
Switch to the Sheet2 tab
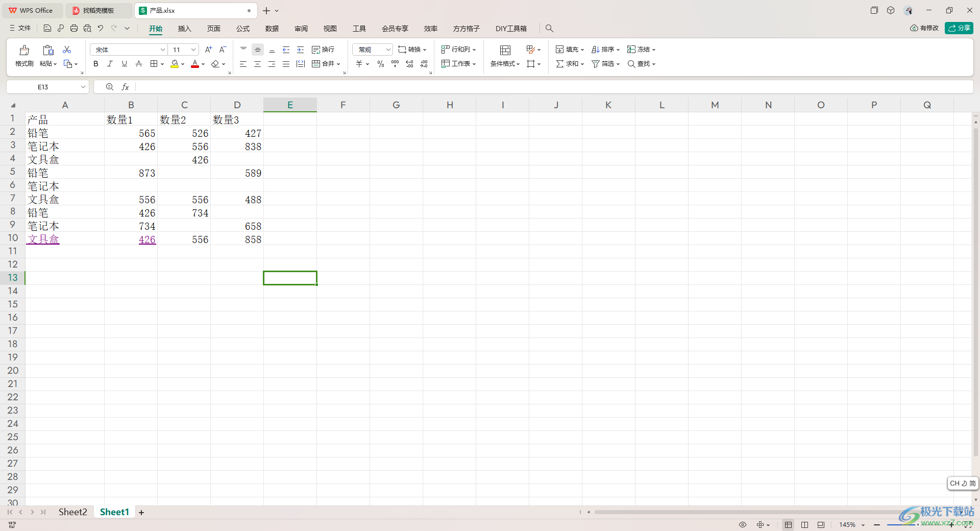click(x=72, y=512)
